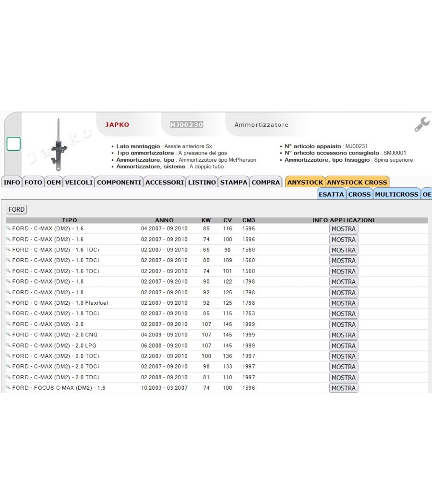Screen dimensions: 432x504
Task: Click the ANNO column header
Action: pos(164,220)
